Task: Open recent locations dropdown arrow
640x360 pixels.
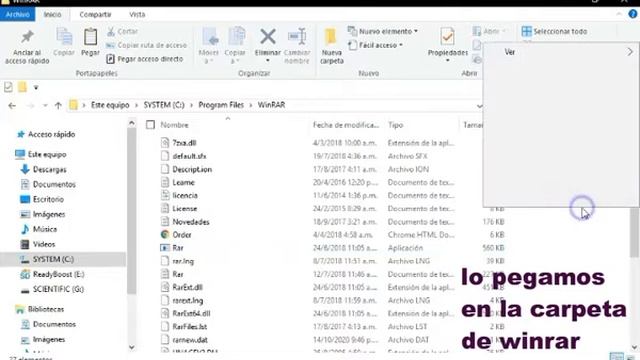Action: [x=45, y=106]
